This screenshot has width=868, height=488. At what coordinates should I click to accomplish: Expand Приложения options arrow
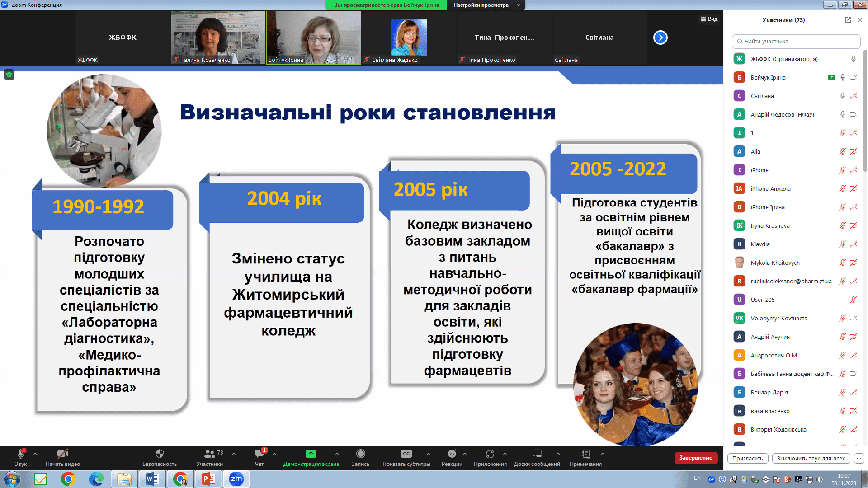point(505,454)
